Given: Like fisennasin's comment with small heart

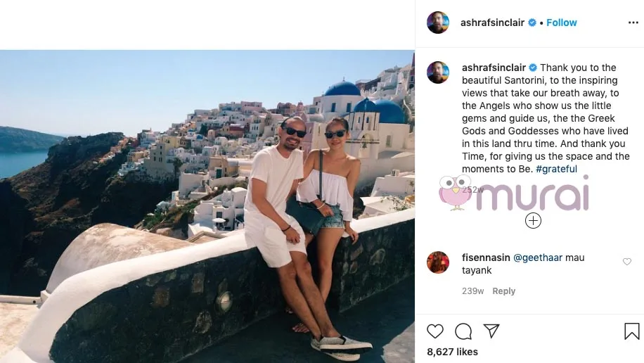Looking at the screenshot, I should (x=626, y=262).
